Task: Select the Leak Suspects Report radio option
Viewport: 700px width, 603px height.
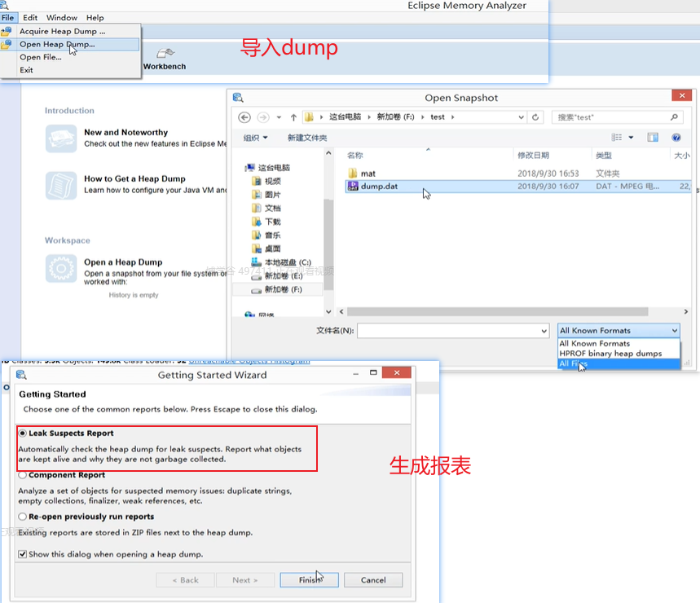Action: (x=23, y=434)
